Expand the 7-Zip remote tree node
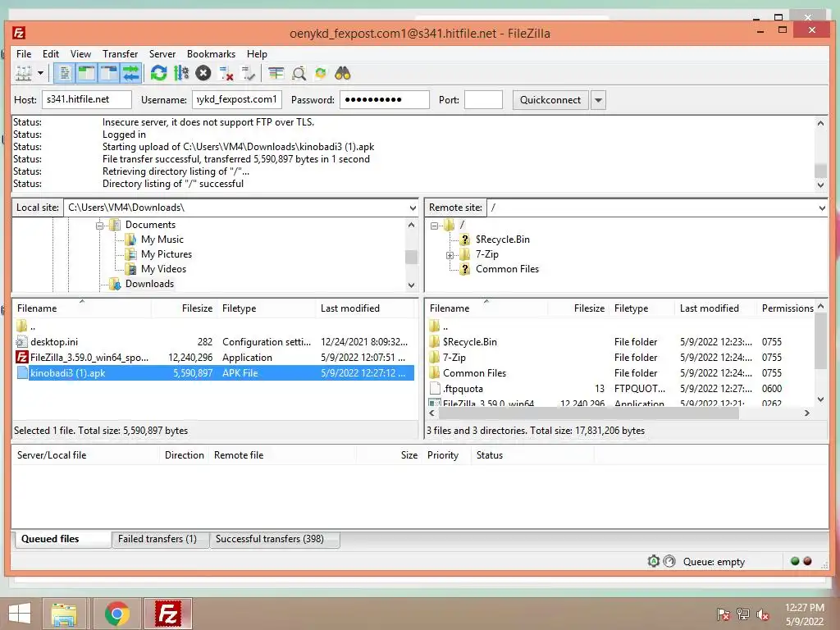840x630 pixels. tap(450, 256)
